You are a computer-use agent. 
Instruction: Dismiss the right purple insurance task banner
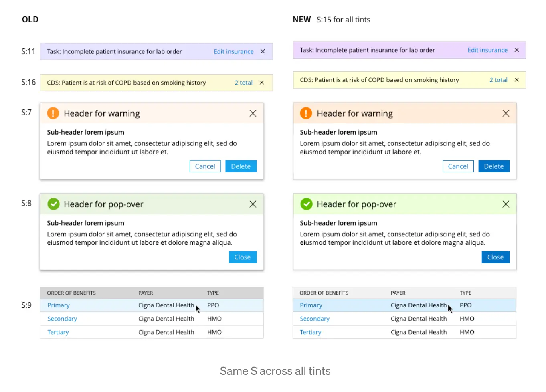click(516, 50)
